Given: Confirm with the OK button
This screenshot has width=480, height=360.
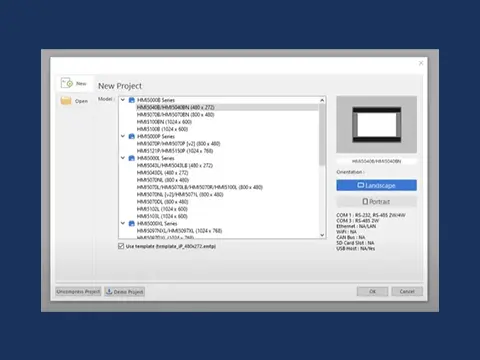Looking at the screenshot, I should pyautogui.click(x=372, y=291).
